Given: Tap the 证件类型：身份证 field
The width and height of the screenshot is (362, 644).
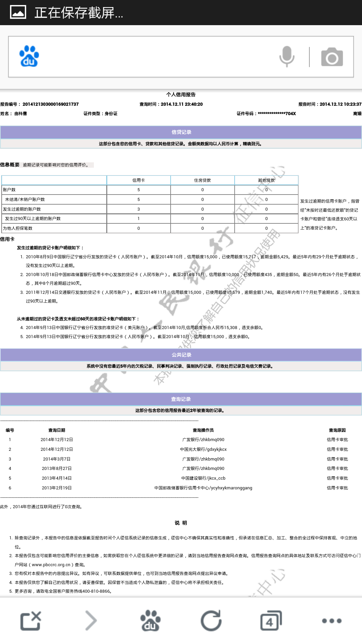Looking at the screenshot, I should 101,114.
